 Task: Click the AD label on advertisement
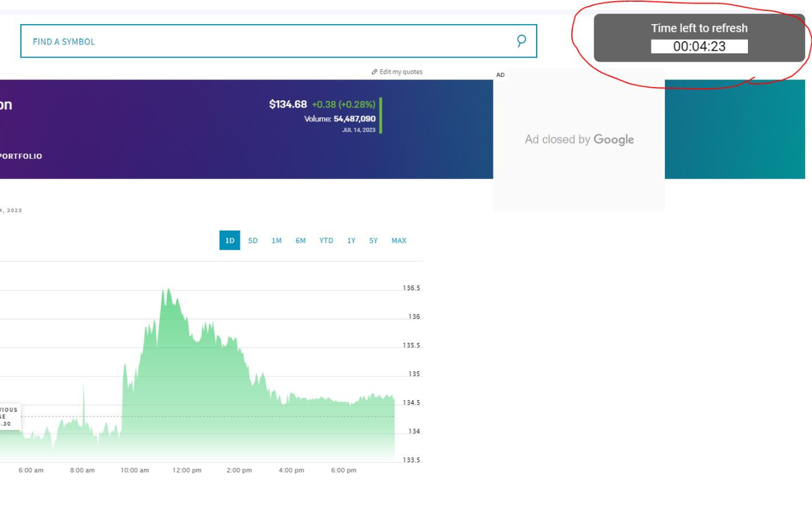pos(501,75)
